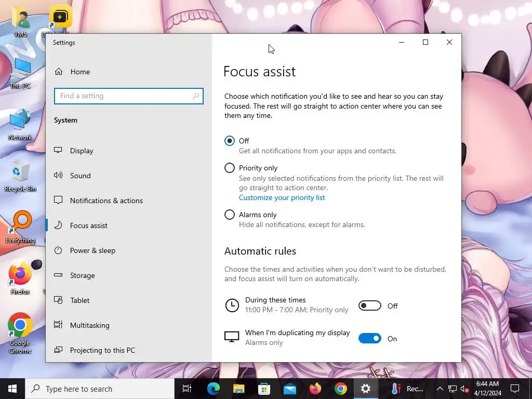Toggle the During these times switch

pyautogui.click(x=370, y=305)
